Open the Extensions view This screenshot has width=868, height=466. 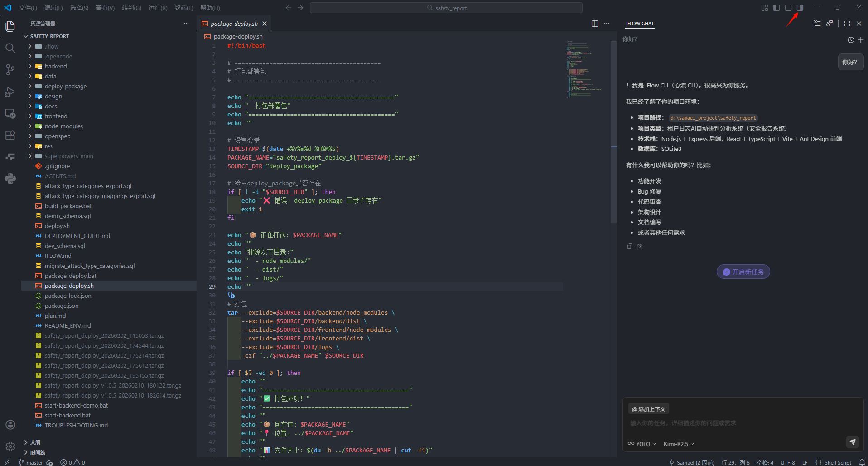click(10, 135)
